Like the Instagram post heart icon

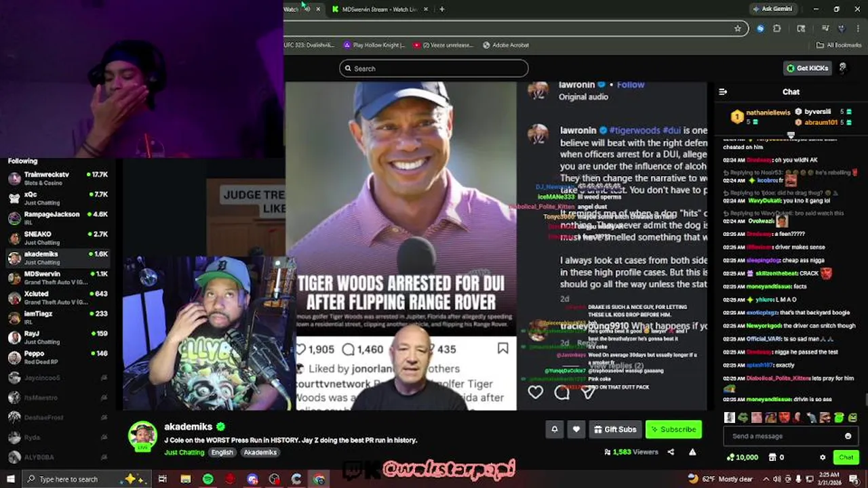tap(536, 392)
